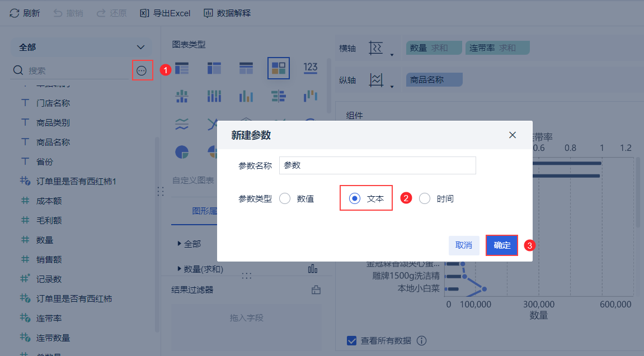Viewport: 644px width, 356px height.
Task: Choose the pie chart icon
Action: pyautogui.click(x=181, y=152)
